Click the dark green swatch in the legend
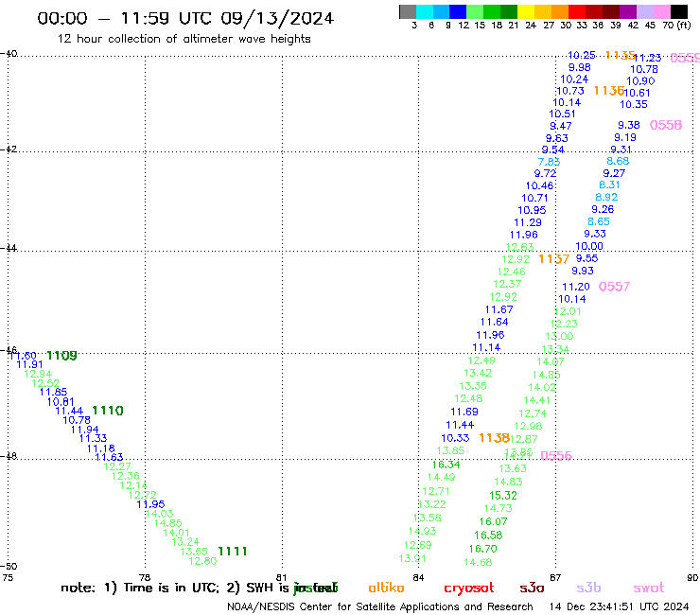700x615 pixels. coord(509,11)
